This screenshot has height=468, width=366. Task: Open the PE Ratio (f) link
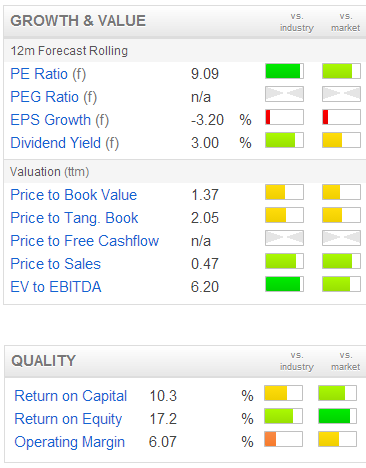click(x=48, y=74)
